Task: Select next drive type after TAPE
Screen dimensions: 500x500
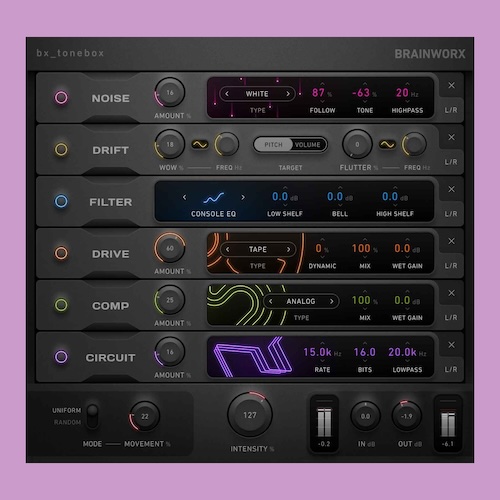Action: [x=288, y=249]
